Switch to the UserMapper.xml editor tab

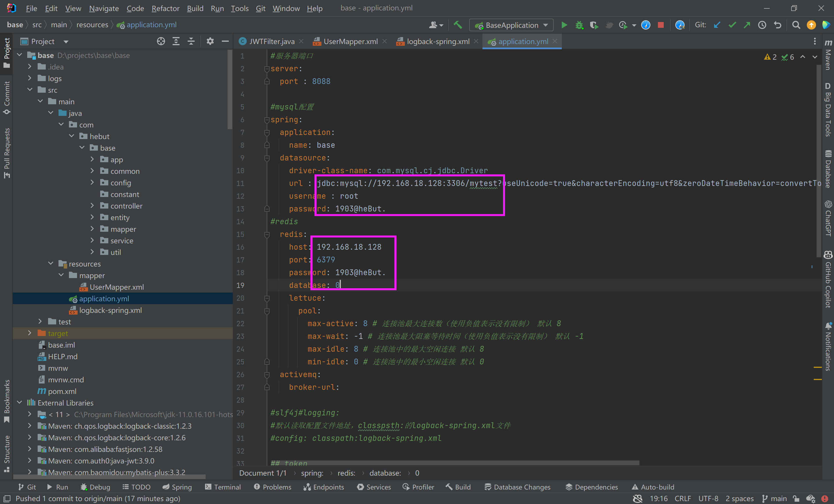(x=350, y=41)
